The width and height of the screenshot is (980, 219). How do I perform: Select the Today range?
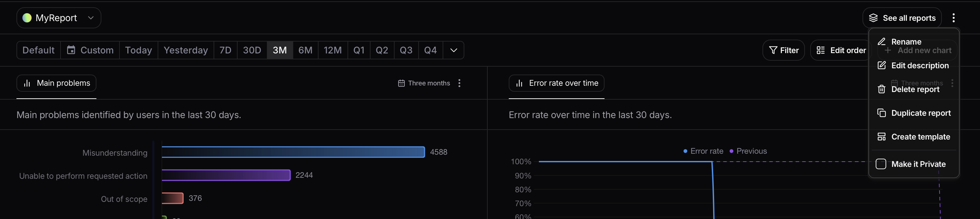click(x=139, y=50)
